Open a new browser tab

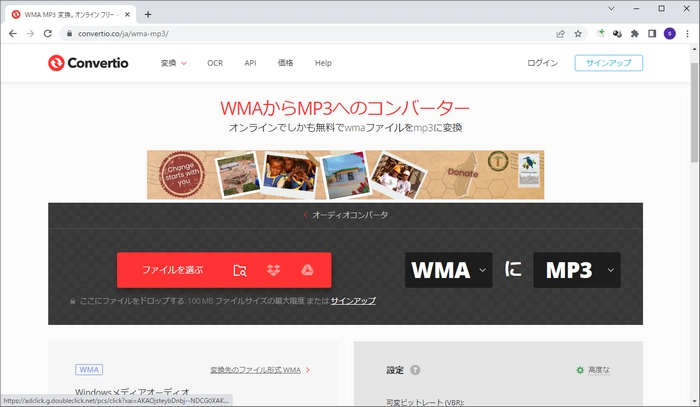click(148, 14)
